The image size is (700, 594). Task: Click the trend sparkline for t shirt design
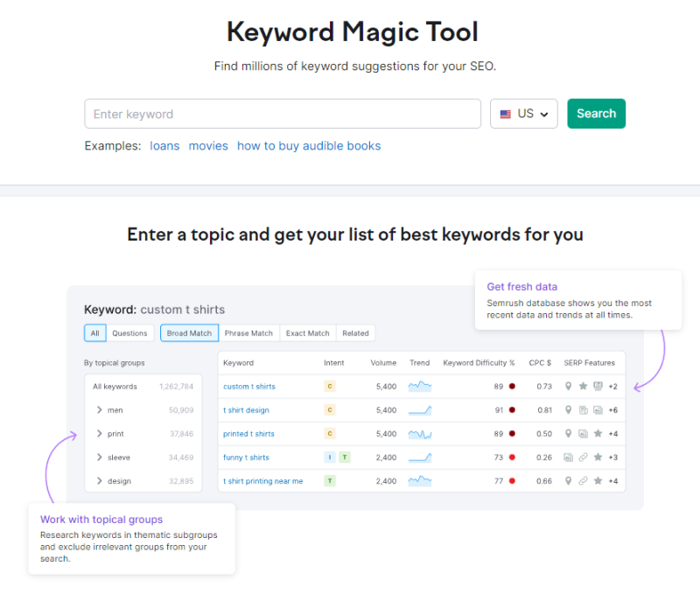(x=420, y=409)
